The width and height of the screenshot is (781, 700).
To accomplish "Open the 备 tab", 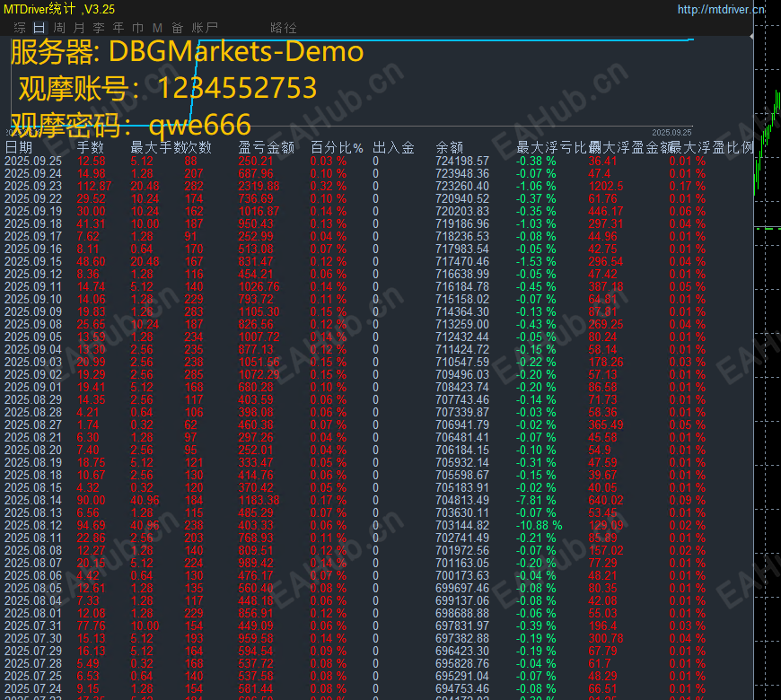I will pyautogui.click(x=178, y=28).
